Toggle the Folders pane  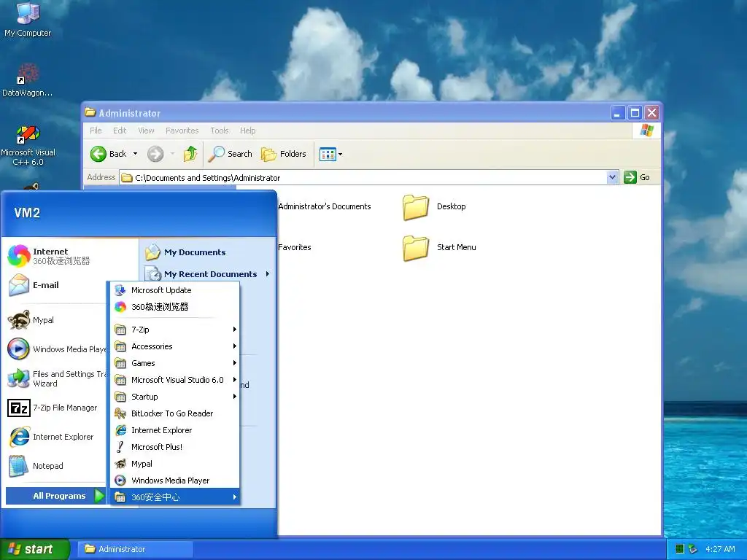(x=284, y=154)
